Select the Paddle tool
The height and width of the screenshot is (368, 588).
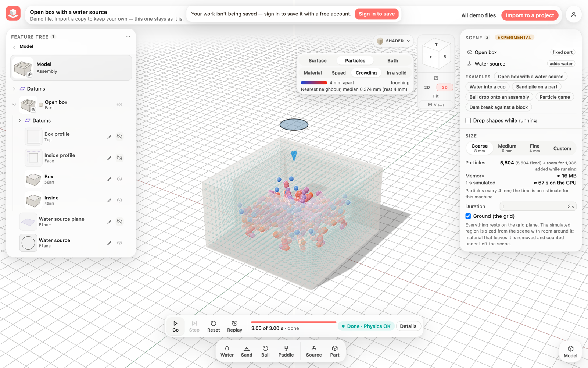tap(286, 351)
